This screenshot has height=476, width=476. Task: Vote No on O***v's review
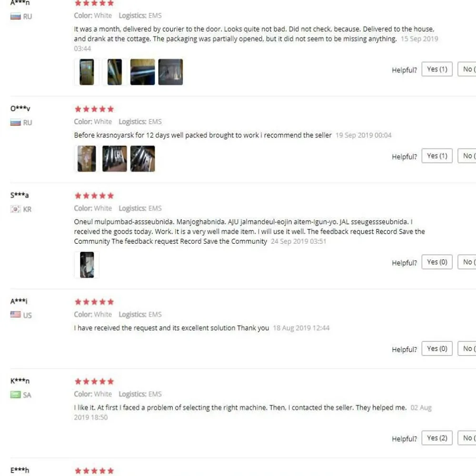coord(467,156)
